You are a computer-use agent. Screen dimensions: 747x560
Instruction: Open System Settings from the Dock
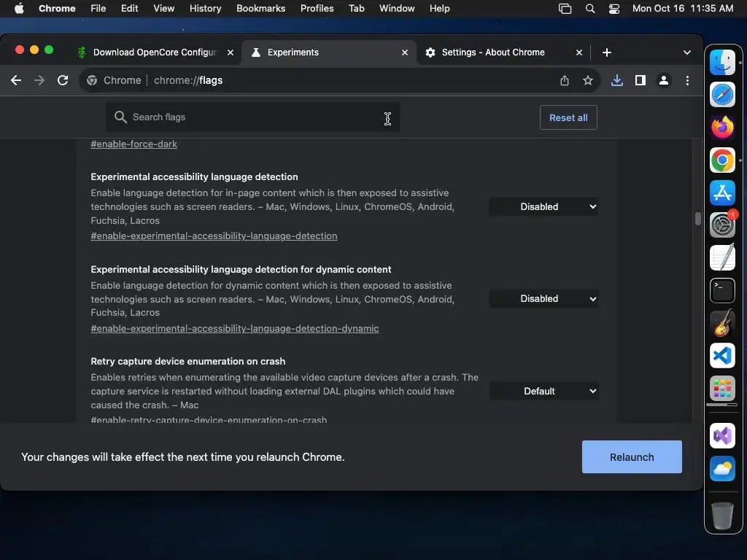pos(722,225)
